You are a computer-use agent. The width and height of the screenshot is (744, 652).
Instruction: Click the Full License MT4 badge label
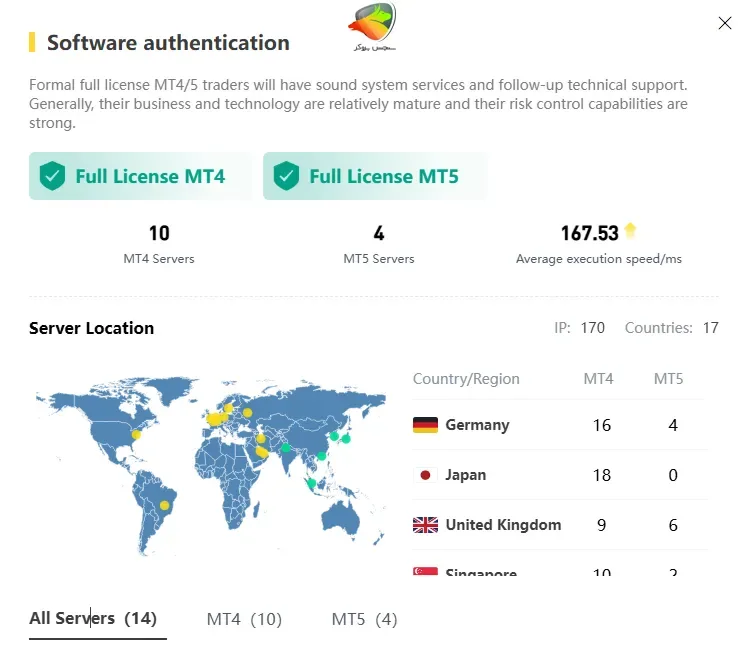pyautogui.click(x=150, y=176)
